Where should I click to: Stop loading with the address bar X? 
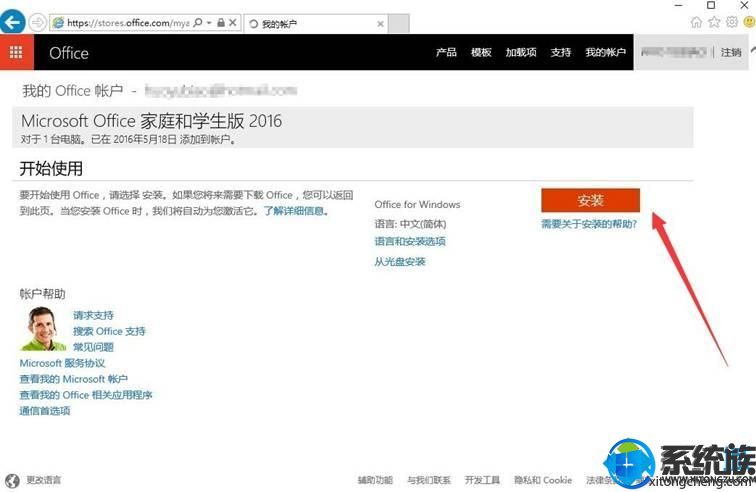coord(233,23)
